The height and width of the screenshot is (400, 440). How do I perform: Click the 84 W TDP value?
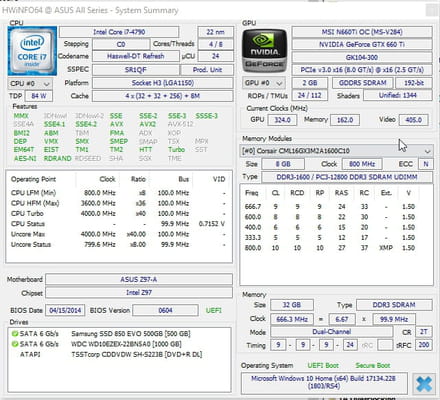pyautogui.click(x=39, y=96)
